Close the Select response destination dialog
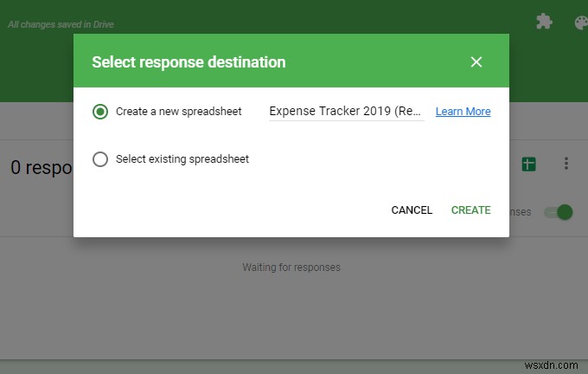This screenshot has height=374, width=588. [x=476, y=62]
